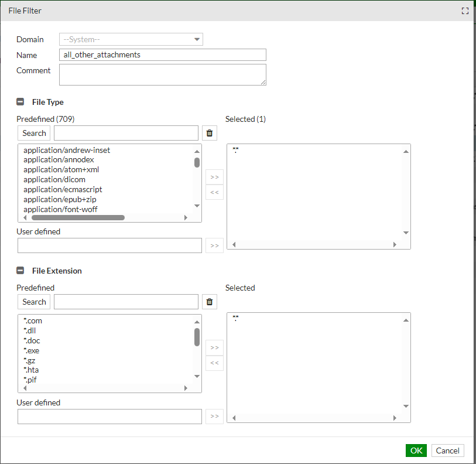Click File Type move-left arrows button
The width and height of the screenshot is (476, 464).
pyautogui.click(x=214, y=192)
